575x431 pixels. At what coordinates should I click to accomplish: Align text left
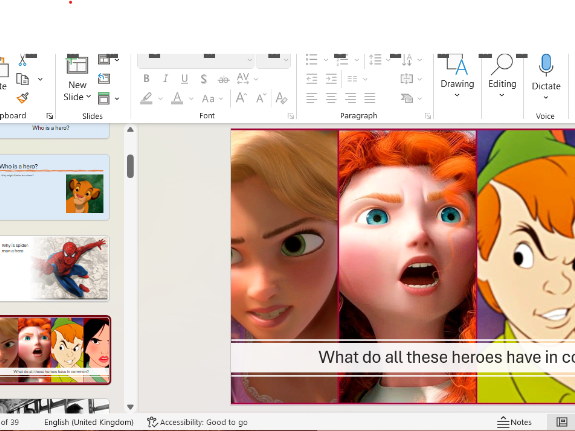312,98
